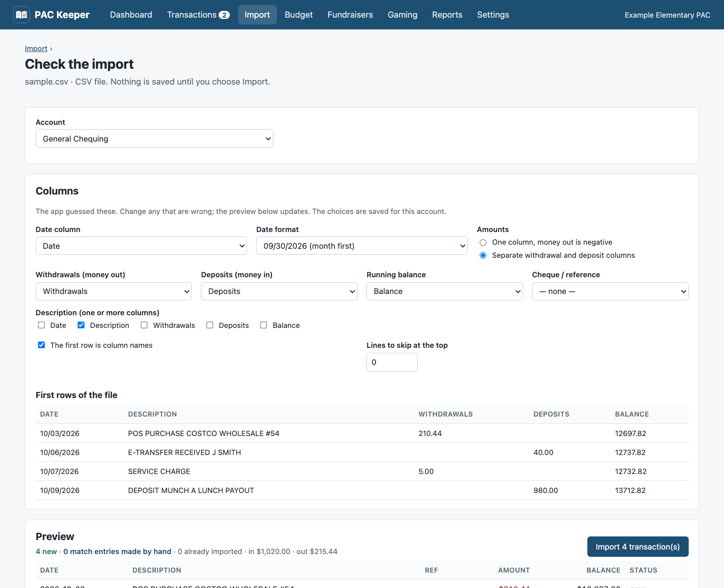Image resolution: width=724 pixels, height=588 pixels.
Task: Click the PAC Keeper logo icon
Action: [21, 15]
